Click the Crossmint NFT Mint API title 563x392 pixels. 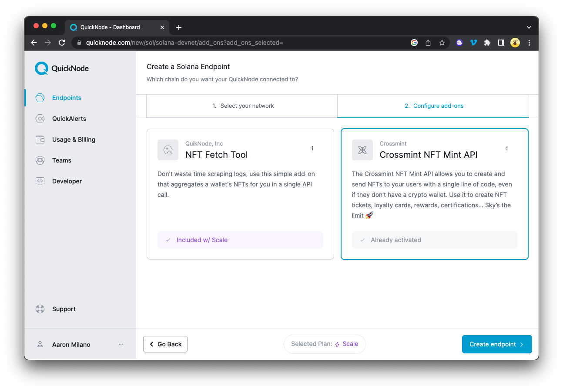[x=429, y=155]
